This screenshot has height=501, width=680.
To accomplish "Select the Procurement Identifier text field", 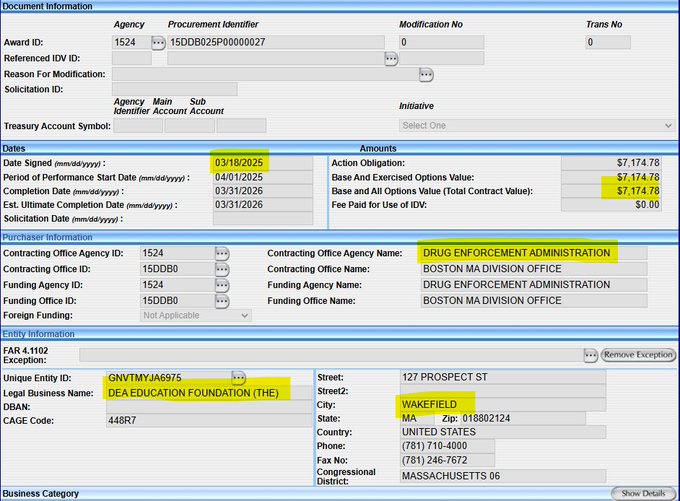I will click(275, 43).
